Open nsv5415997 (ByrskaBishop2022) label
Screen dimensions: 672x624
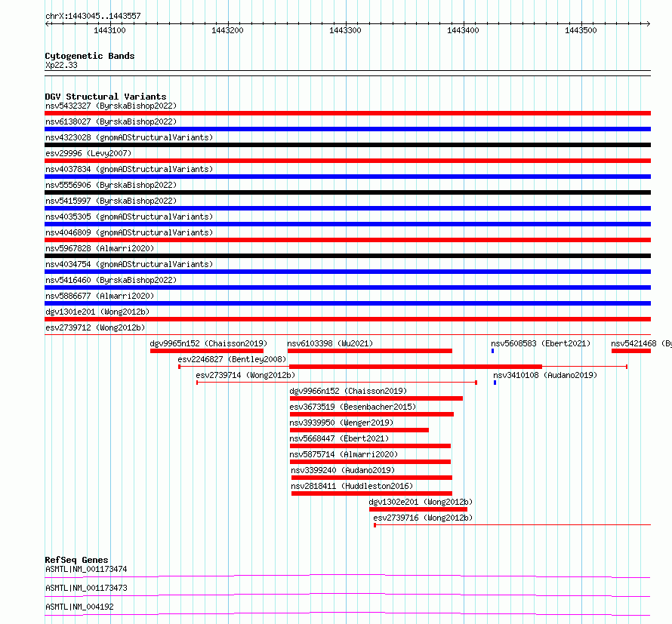[111, 201]
